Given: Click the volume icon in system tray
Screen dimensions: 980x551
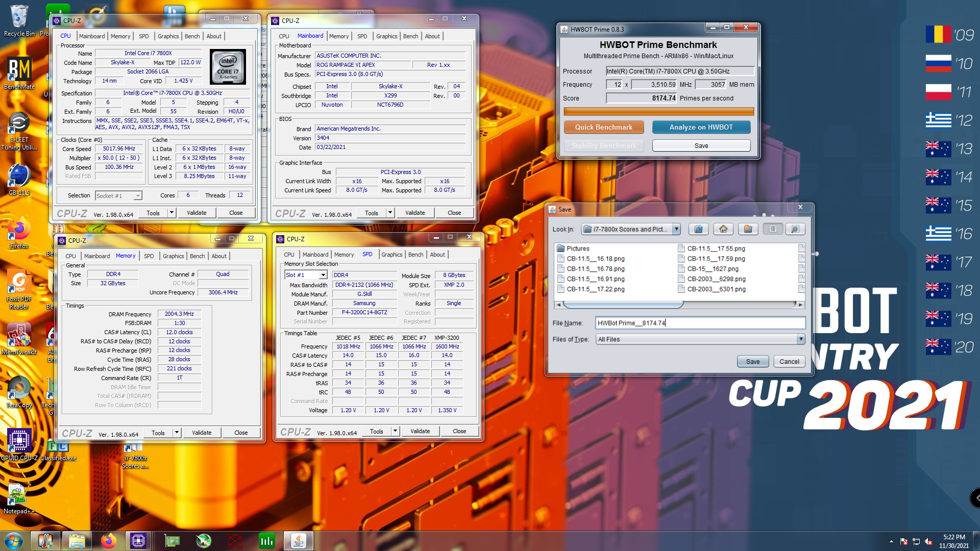Looking at the screenshot, I should 928,541.
